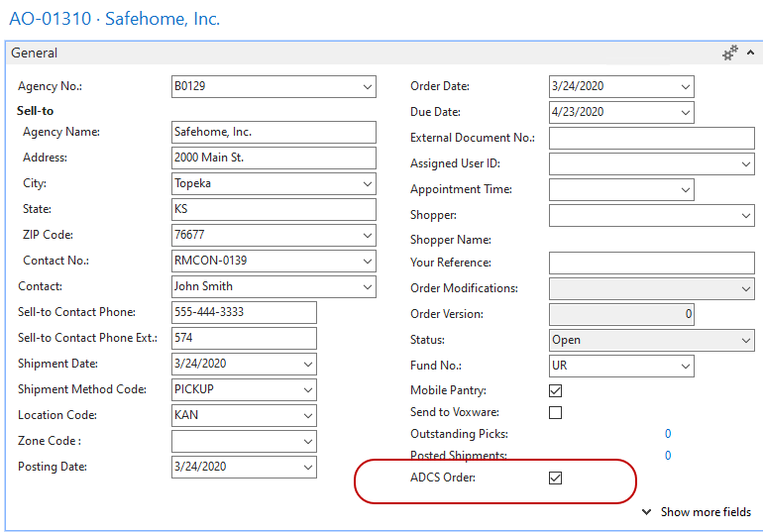
Task: Open the Order Date picker dropdown
Action: coord(686,87)
